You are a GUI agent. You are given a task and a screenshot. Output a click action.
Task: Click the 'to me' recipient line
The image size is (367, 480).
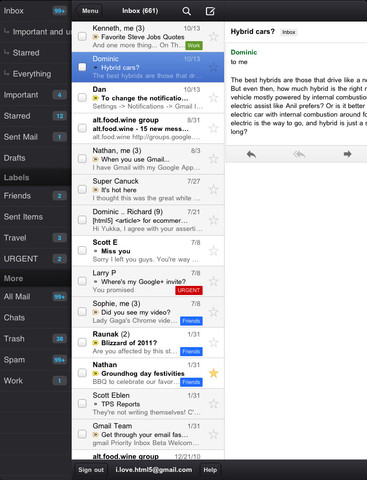pyautogui.click(x=239, y=62)
